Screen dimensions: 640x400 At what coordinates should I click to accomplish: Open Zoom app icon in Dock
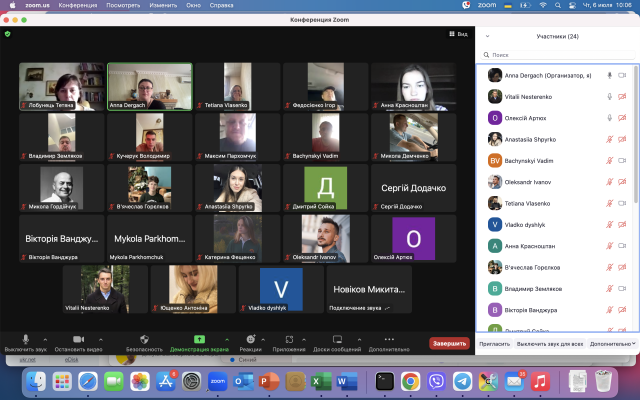click(x=218, y=382)
